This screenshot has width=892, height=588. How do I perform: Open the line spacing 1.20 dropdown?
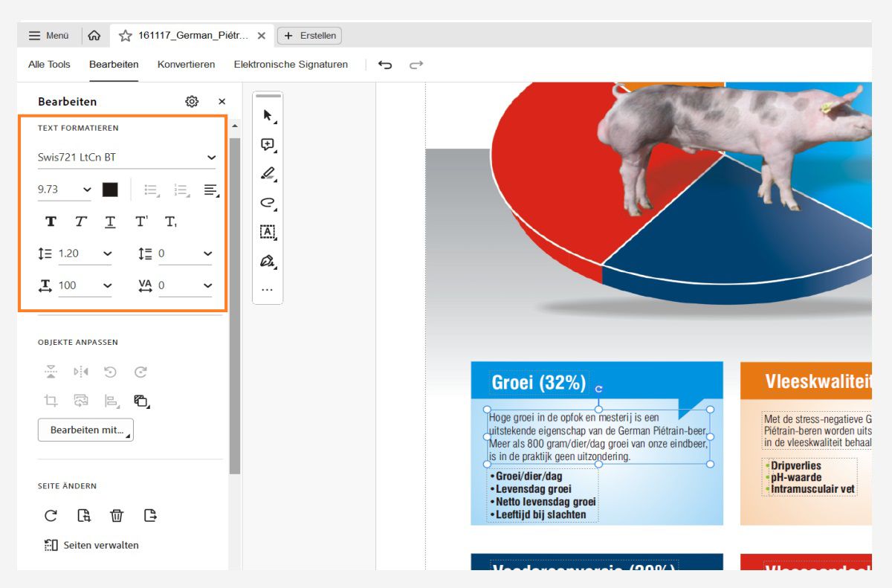click(x=85, y=253)
